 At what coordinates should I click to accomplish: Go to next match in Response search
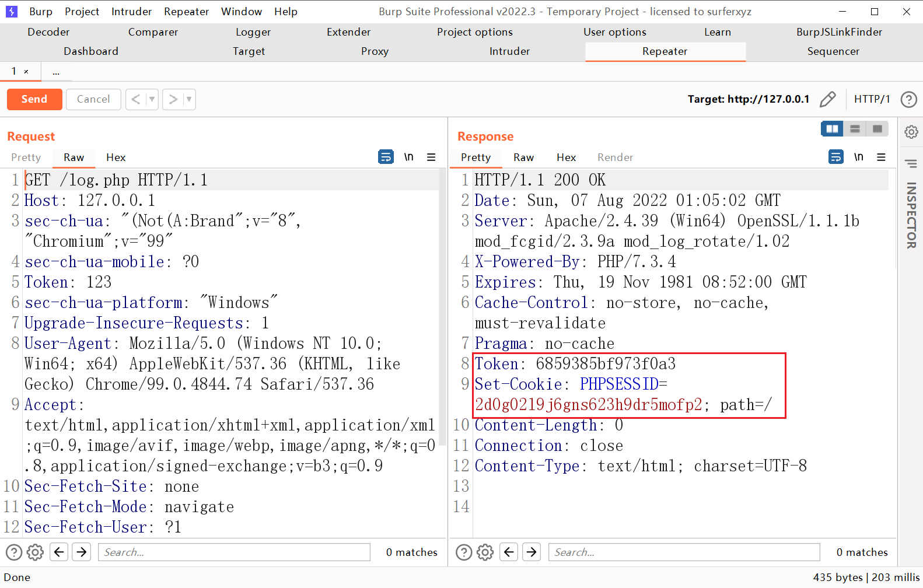click(532, 552)
